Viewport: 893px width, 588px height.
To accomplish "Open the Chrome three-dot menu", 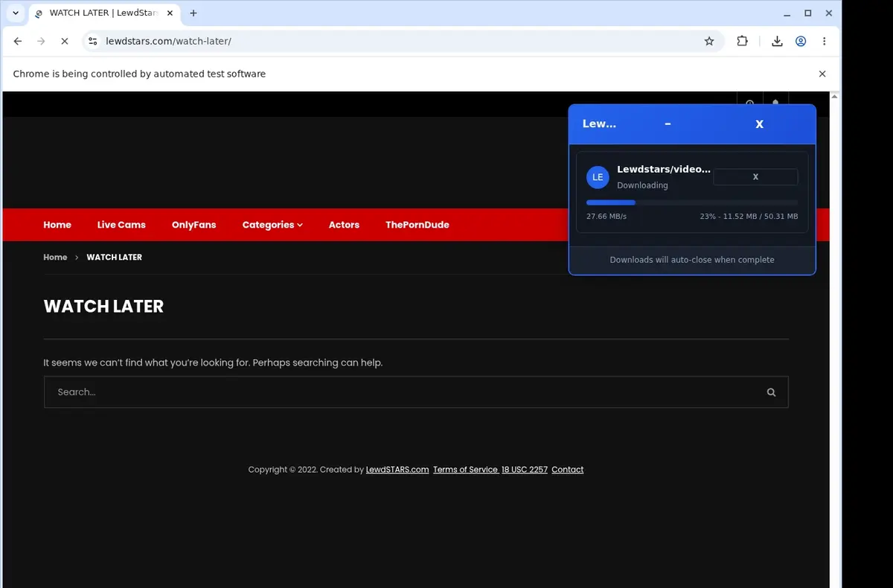I will pos(824,42).
